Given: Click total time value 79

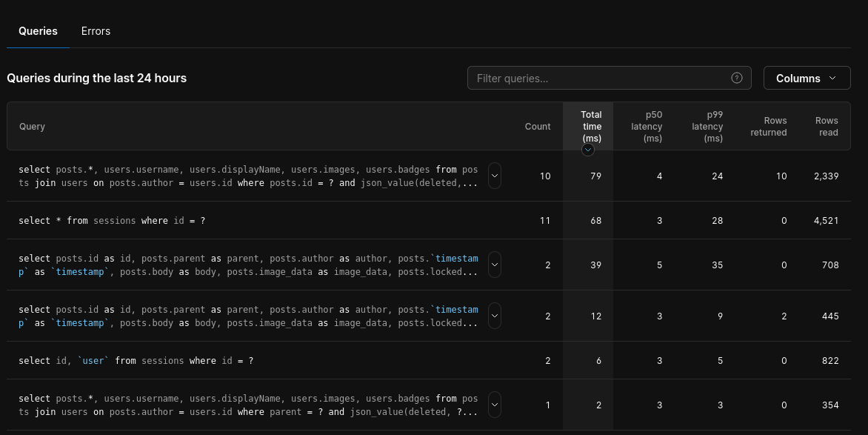Looking at the screenshot, I should (x=595, y=176).
